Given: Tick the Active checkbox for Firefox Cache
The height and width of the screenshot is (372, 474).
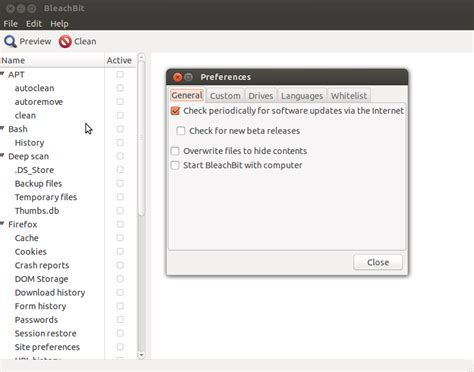Looking at the screenshot, I should click(120, 238).
